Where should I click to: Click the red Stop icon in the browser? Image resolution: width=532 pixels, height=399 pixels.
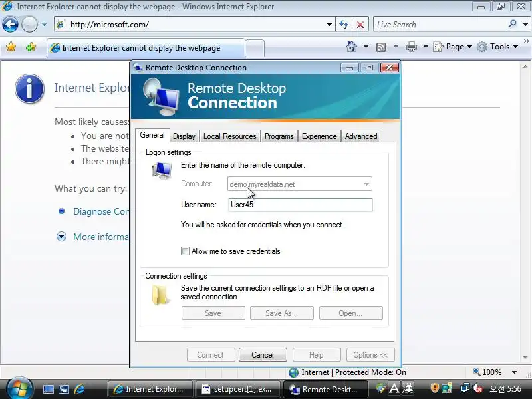tap(360, 25)
